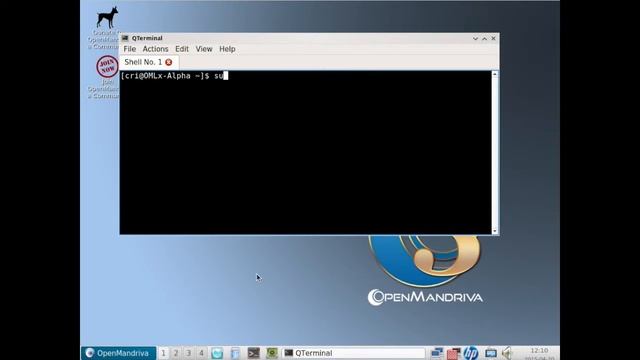Click the QTerminal title bar icon

[x=125, y=38]
